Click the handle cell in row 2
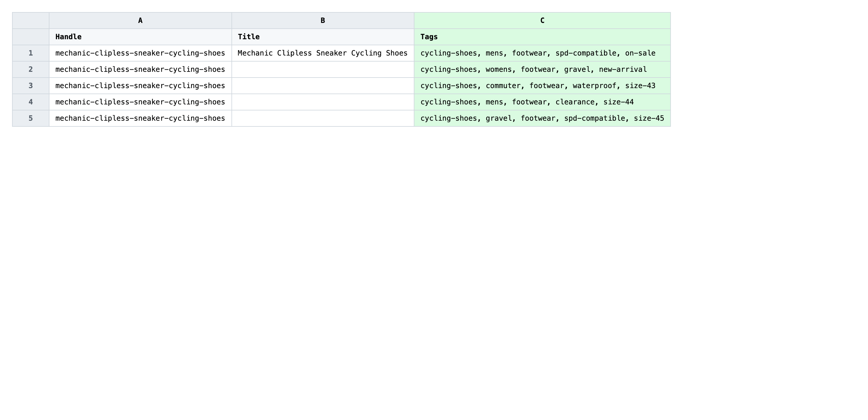Screen dimensions: 868x420 (140, 69)
